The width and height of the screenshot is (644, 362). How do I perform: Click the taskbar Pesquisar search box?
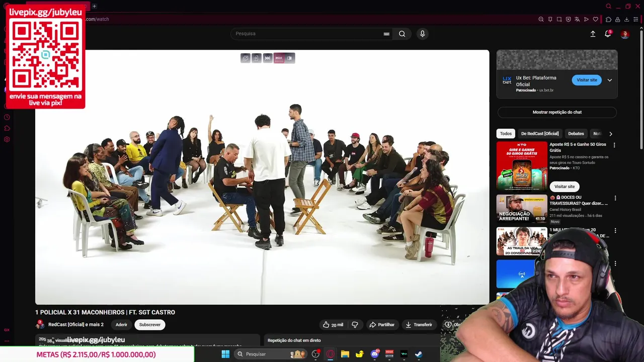click(271, 354)
